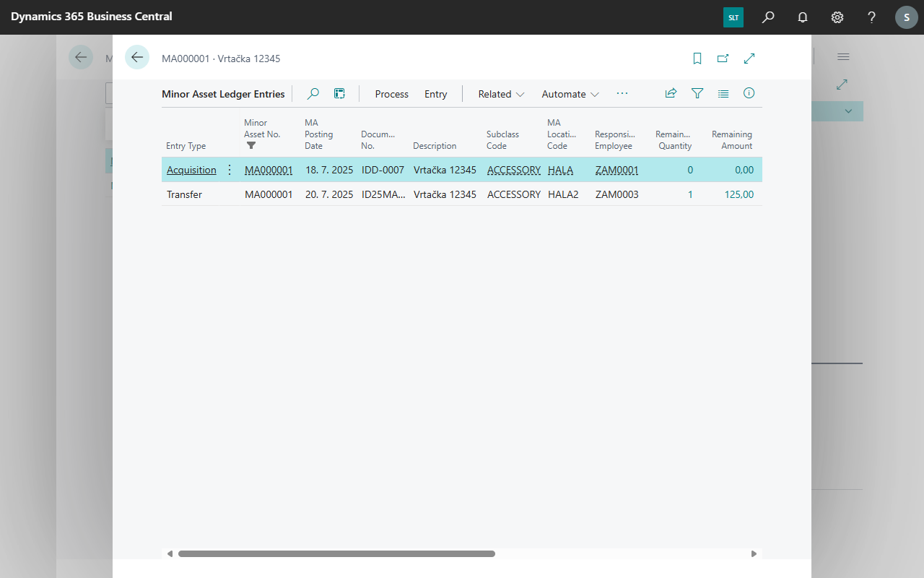Open the Analyze mode icon in toolbar
Screen dimensions: 924x578
click(x=339, y=94)
